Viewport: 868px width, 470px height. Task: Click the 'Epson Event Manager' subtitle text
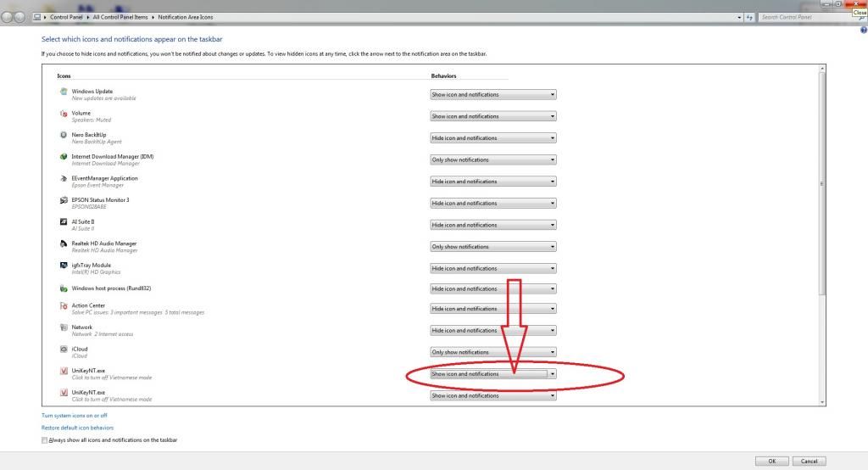tap(97, 185)
